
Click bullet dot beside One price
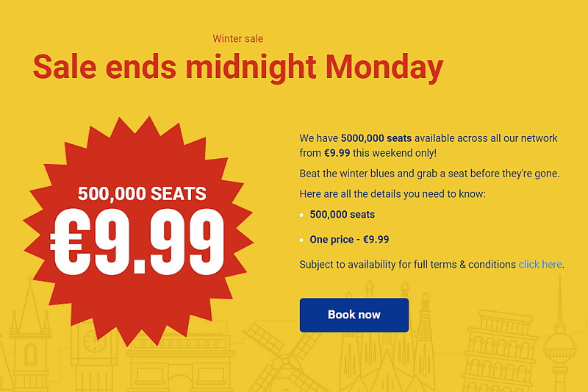(x=301, y=240)
